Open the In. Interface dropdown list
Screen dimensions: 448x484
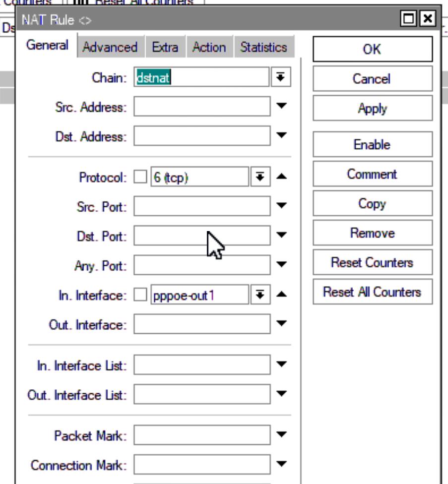[x=260, y=295]
